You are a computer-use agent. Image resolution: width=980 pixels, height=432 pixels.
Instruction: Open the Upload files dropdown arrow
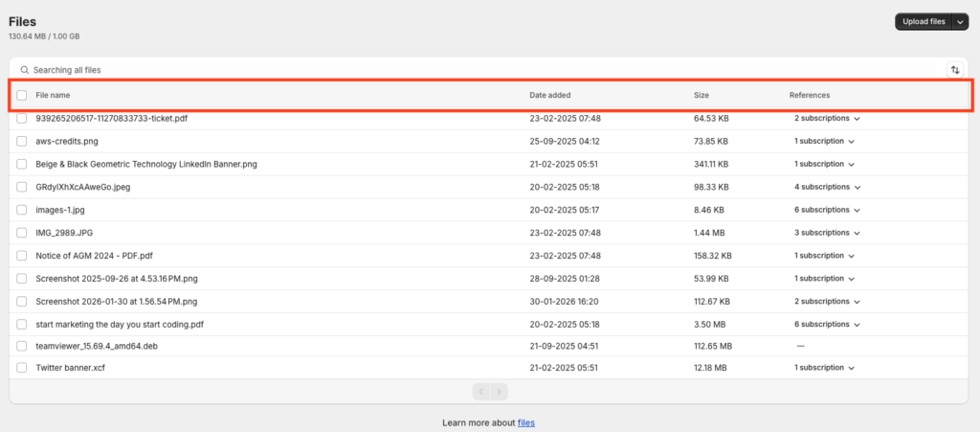960,22
